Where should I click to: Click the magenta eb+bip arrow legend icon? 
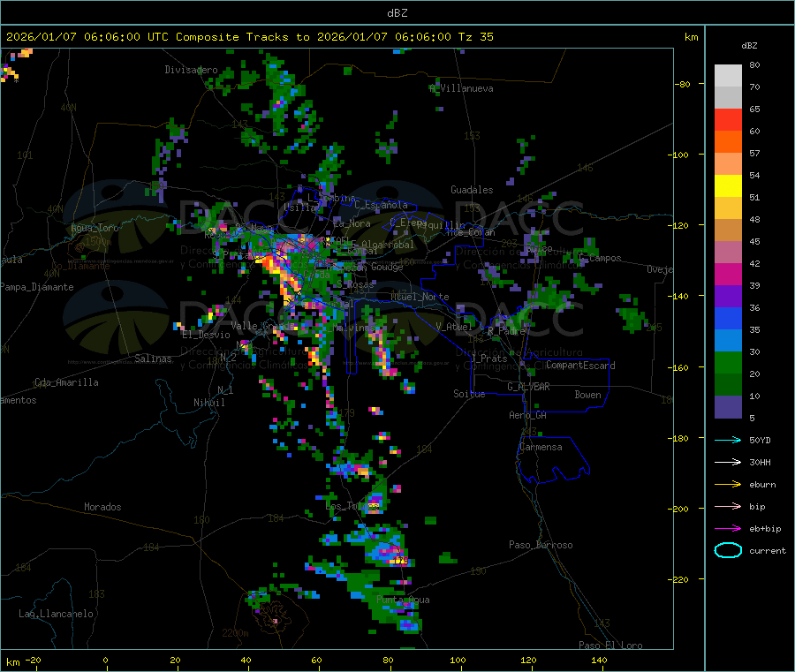coord(728,529)
